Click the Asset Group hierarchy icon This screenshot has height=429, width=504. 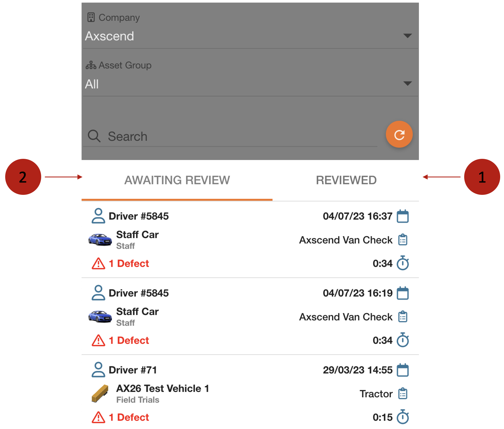point(91,65)
